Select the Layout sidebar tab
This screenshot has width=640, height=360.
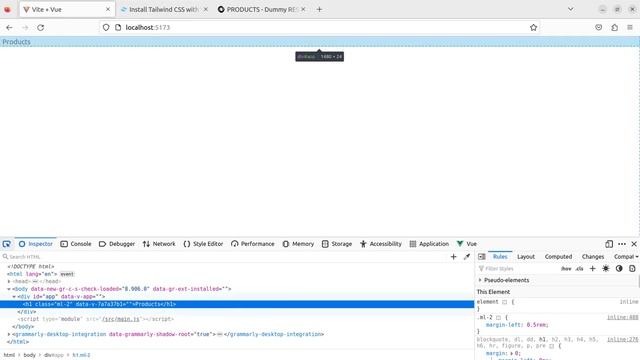click(x=526, y=257)
